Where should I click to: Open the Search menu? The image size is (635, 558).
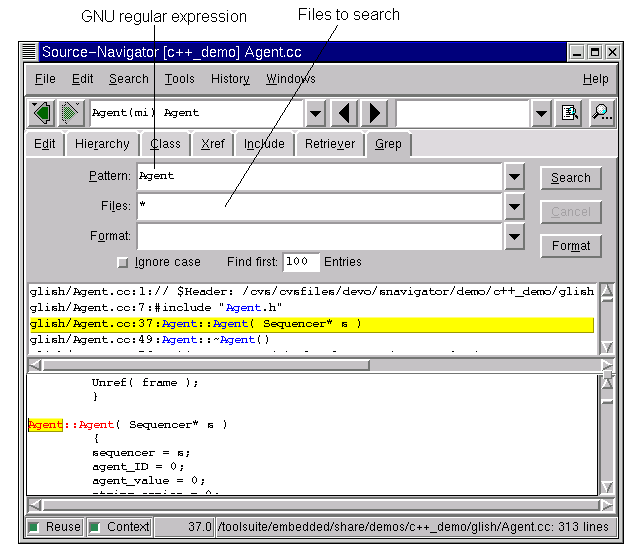[129, 79]
